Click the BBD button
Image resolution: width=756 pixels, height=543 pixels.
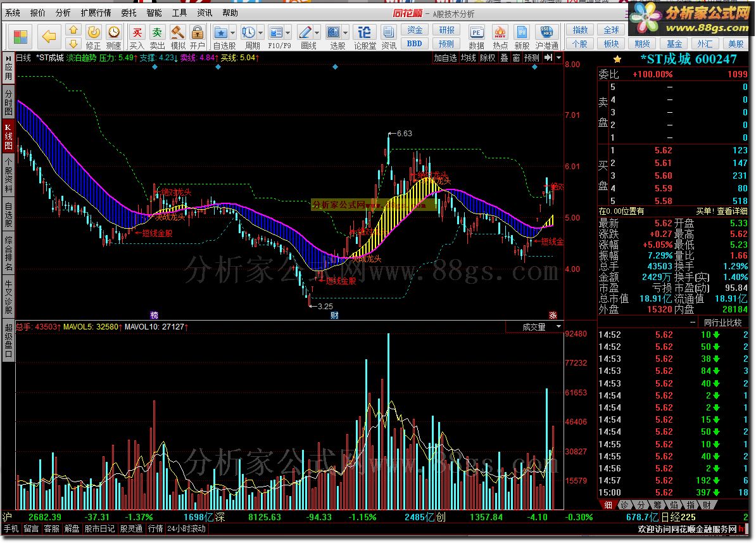click(415, 44)
